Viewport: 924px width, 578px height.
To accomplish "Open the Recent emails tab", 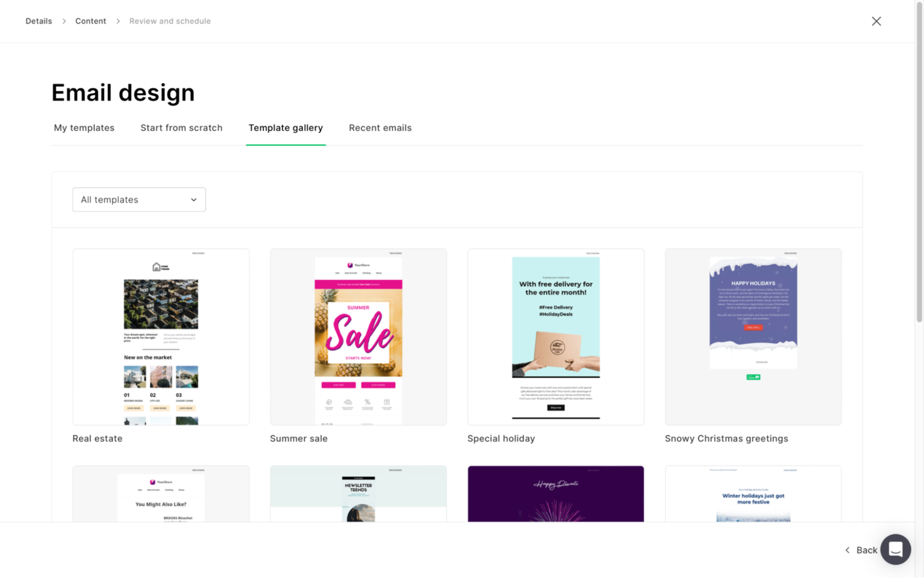I will point(380,128).
